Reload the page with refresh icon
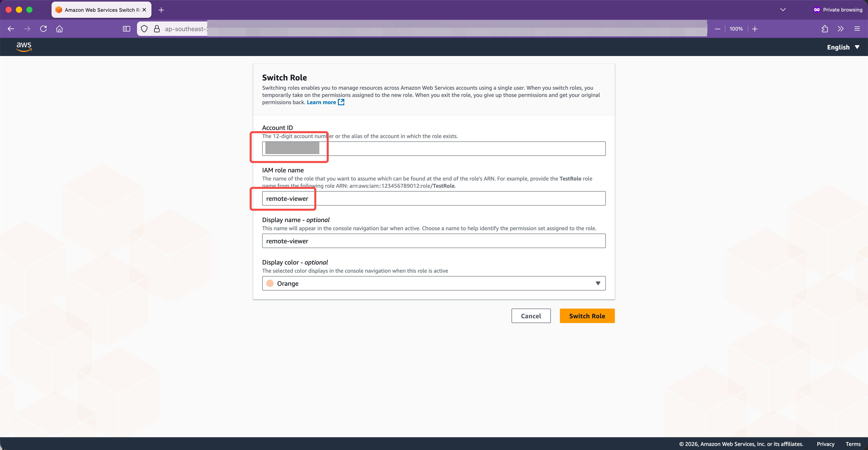The height and width of the screenshot is (450, 868). click(43, 29)
